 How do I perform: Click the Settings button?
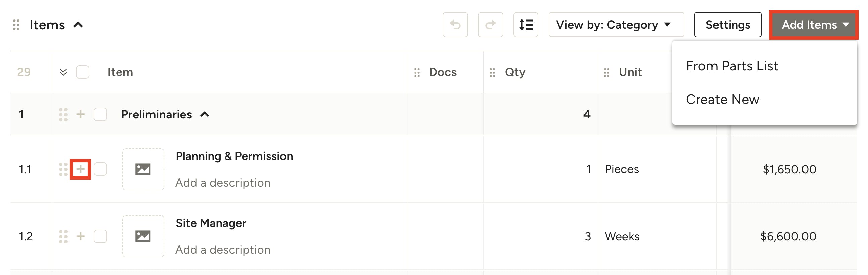point(728,24)
